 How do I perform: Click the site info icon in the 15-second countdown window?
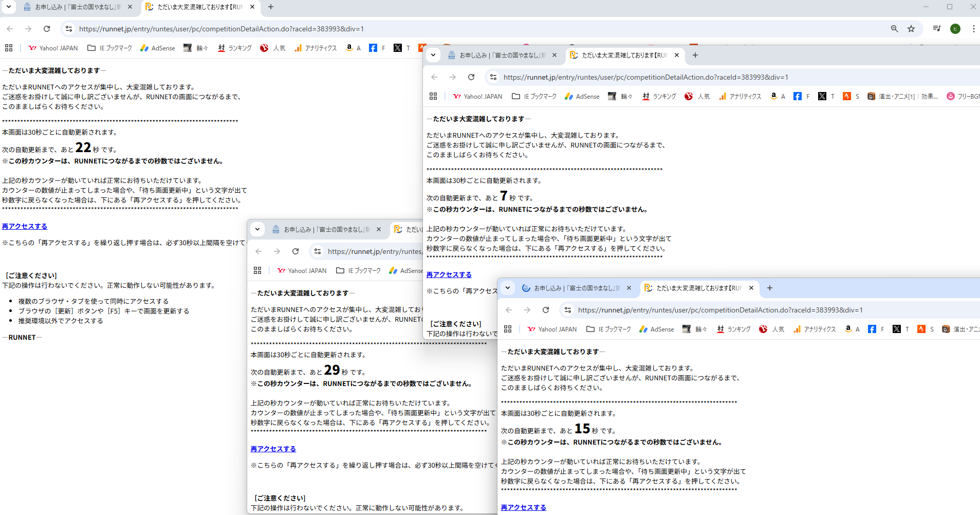568,310
